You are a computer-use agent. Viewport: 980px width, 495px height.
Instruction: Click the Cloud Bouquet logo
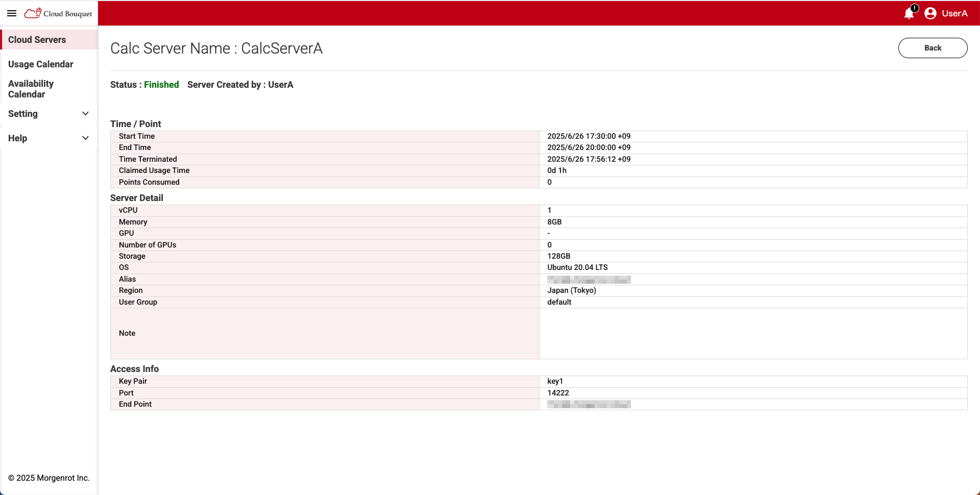(58, 13)
